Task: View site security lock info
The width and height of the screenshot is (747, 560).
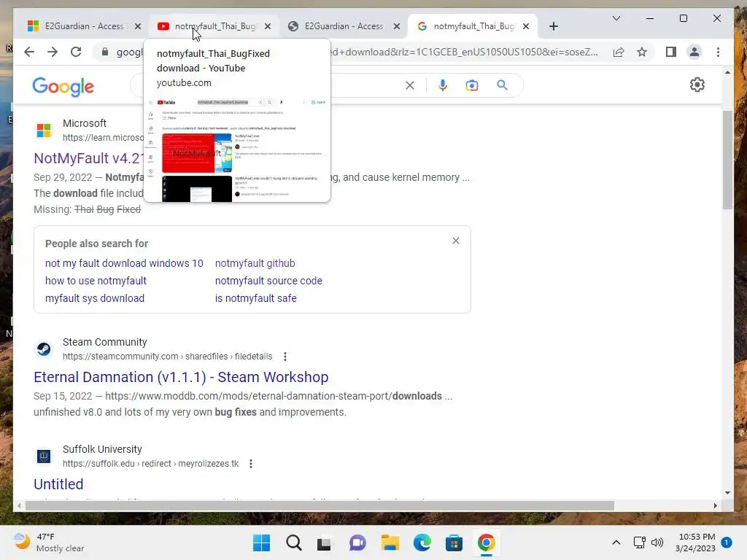Action: pos(105,52)
